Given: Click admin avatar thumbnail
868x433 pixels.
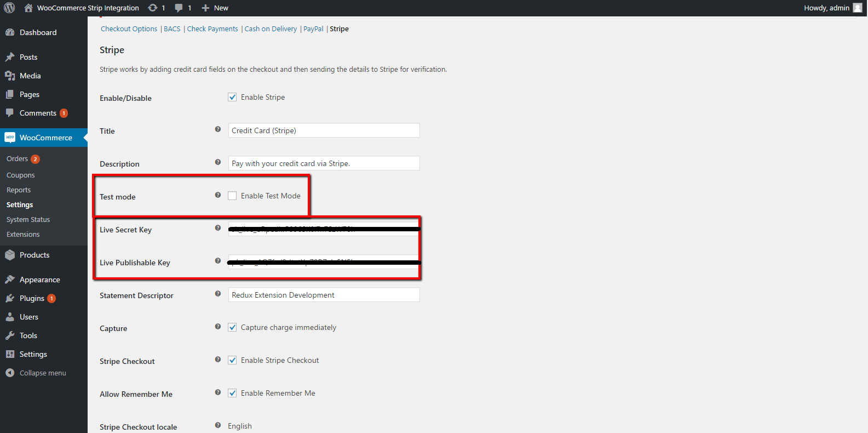Looking at the screenshot, I should tap(858, 8).
